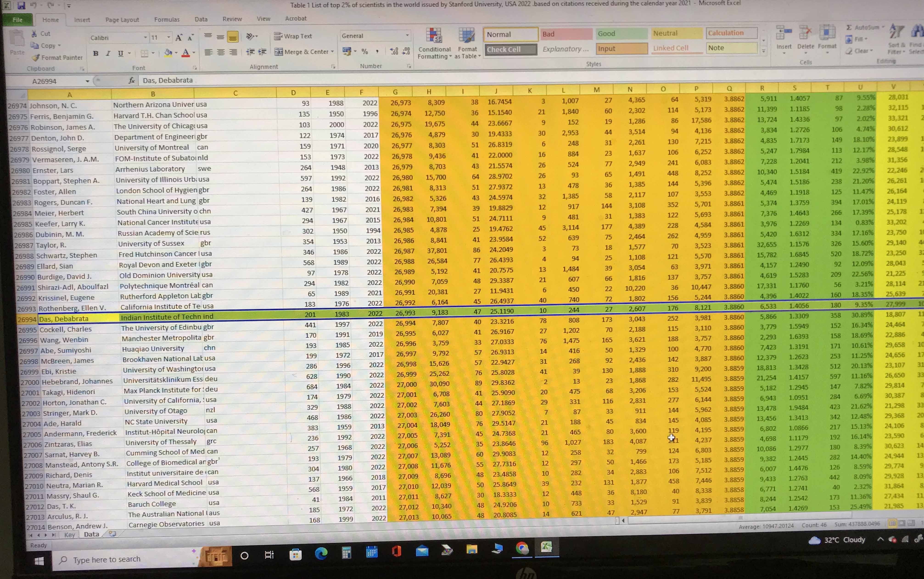Expand the font name dropdown Calibri
This screenshot has height=579, width=924.
click(x=145, y=37)
